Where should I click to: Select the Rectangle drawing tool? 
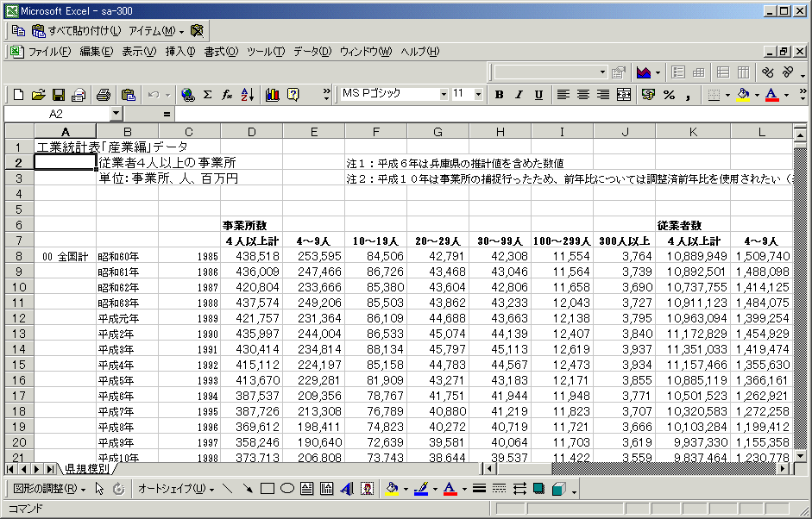(268, 489)
